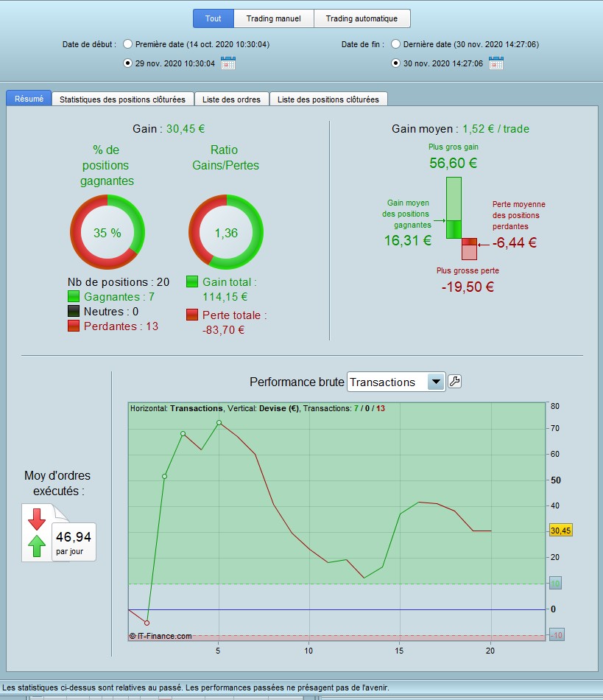Expand the Transactions dropdown arrow
This screenshot has height=700, width=603.
(436, 382)
